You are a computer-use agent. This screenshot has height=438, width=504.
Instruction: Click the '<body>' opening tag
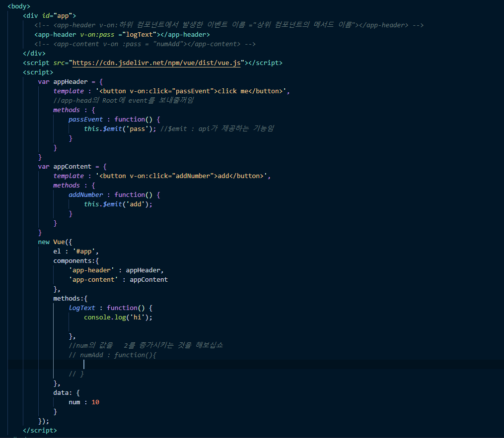19,6
